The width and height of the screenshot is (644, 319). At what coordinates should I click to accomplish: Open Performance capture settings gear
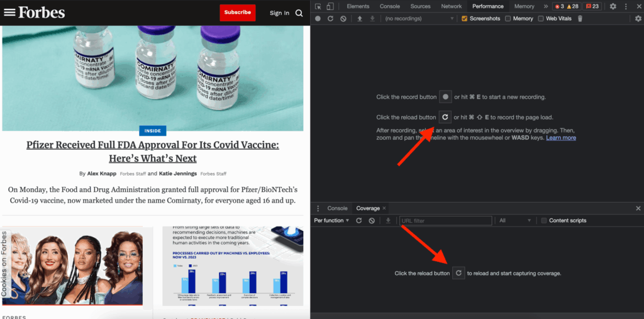coord(638,18)
